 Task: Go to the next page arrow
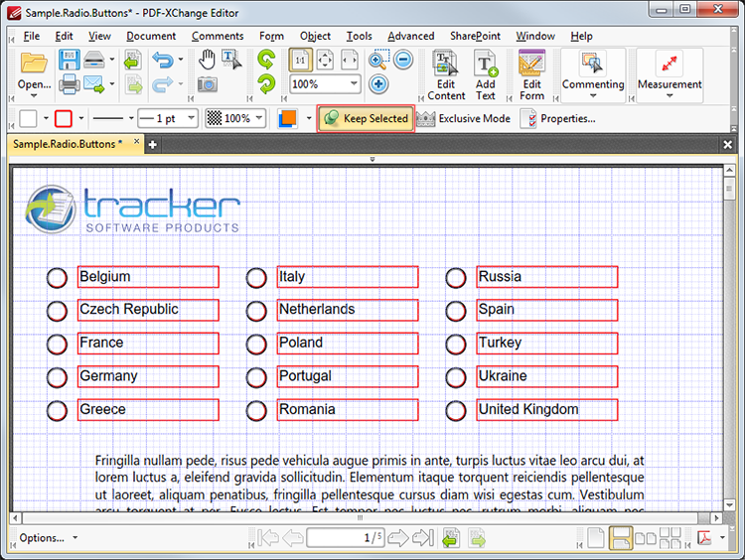pos(397,538)
